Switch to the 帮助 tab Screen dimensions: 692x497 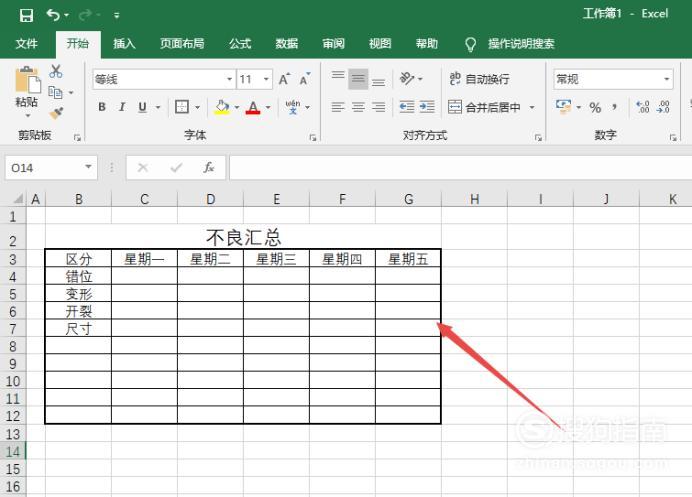pos(427,43)
